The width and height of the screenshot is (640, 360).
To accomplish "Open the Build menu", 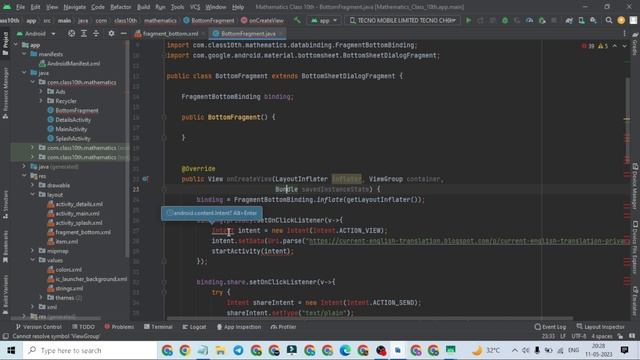I will (143, 7).
